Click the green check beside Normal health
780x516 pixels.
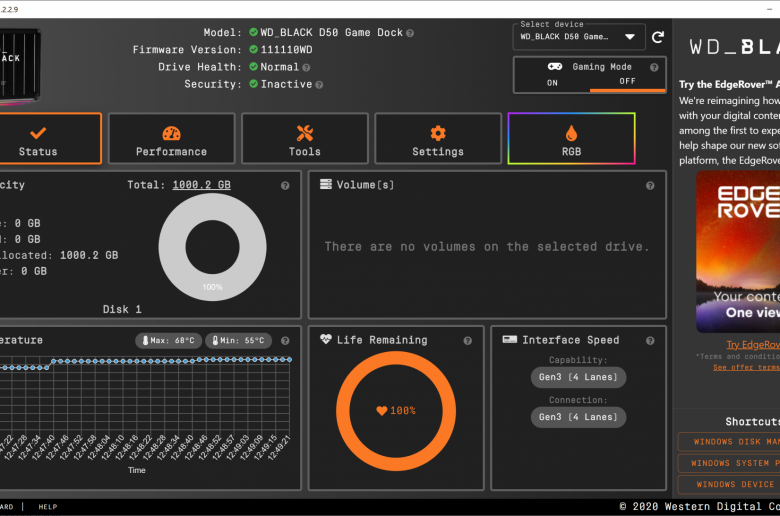253,67
